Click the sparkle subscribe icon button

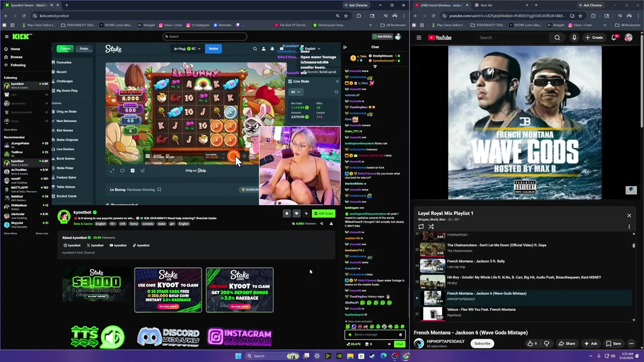click(306, 214)
